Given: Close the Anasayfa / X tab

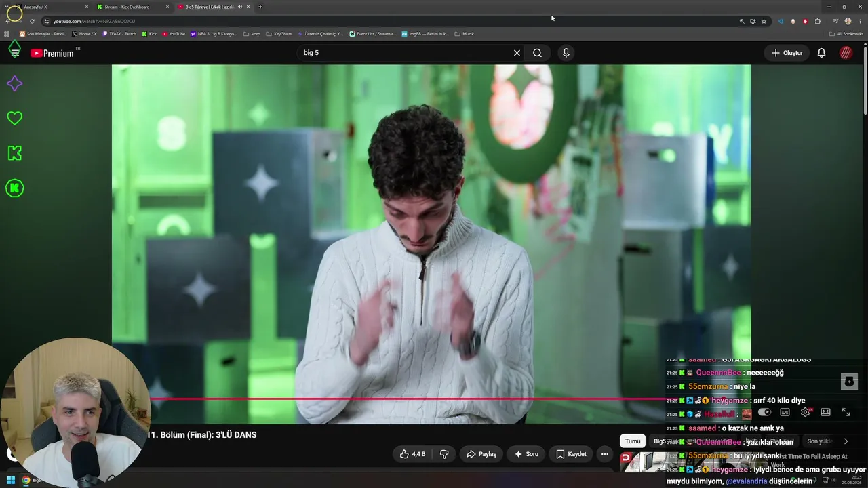Looking at the screenshot, I should coord(87,7).
